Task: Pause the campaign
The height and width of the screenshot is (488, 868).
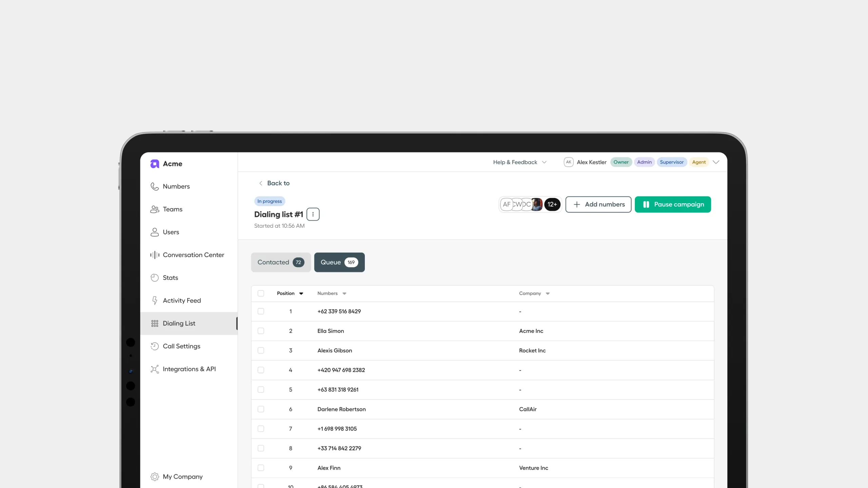Action: click(673, 204)
